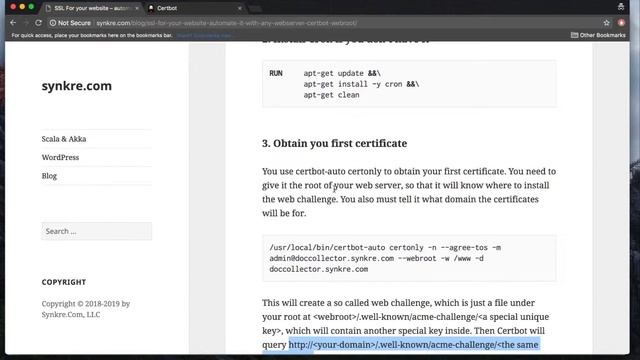Click the COPYRIGHT heading in the sidebar
The width and height of the screenshot is (640, 360).
[x=64, y=282]
